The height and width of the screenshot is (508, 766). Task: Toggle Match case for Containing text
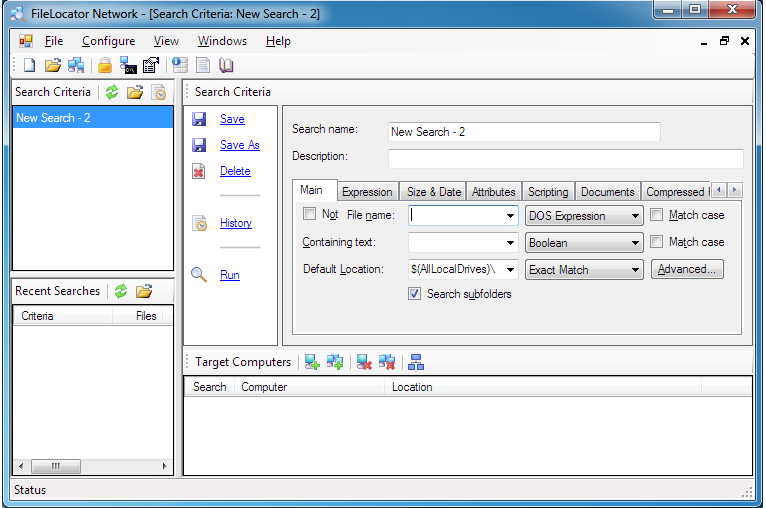click(657, 241)
